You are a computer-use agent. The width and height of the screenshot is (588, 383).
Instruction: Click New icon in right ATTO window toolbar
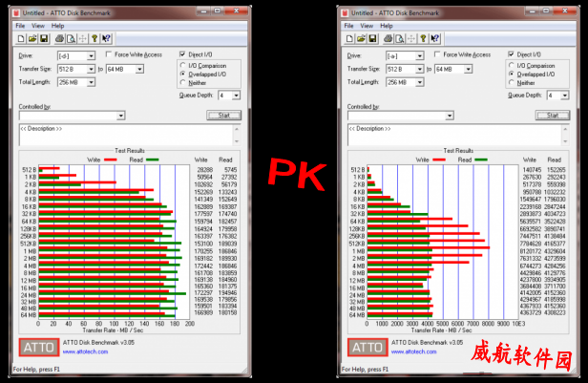coord(349,38)
